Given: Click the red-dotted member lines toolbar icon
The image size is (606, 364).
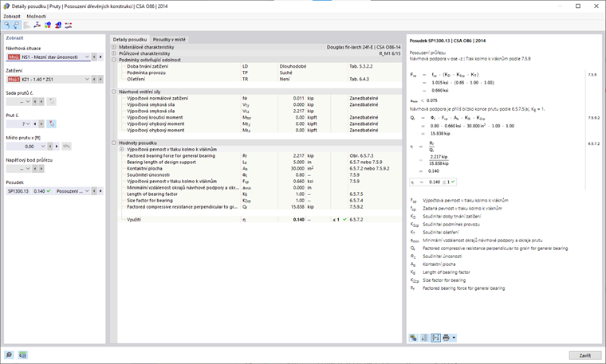Looking at the screenshot, I should point(69,25).
